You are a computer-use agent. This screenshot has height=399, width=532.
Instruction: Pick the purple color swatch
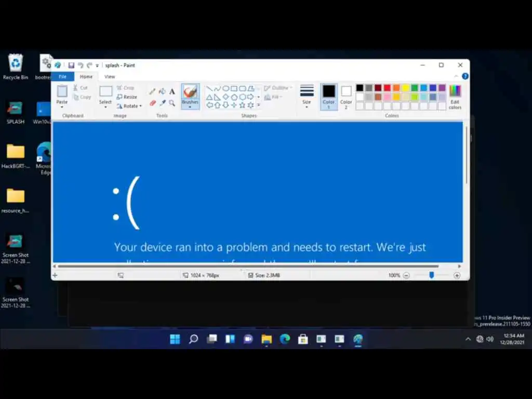[x=442, y=88]
